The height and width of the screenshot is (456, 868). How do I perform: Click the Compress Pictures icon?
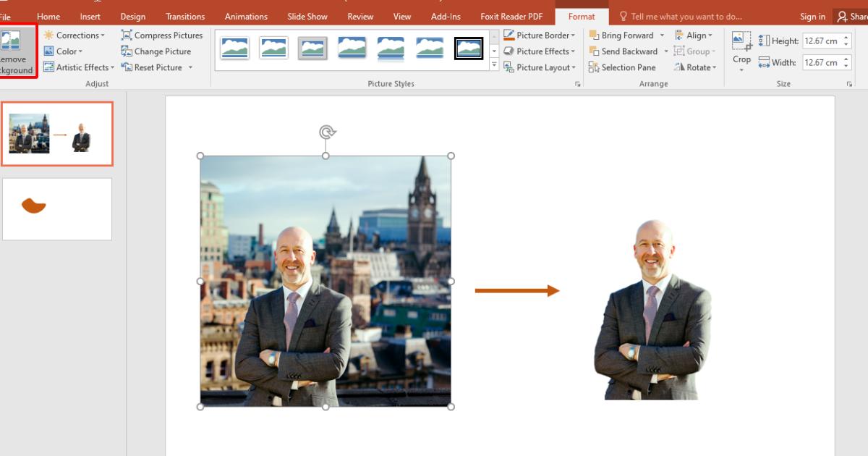[x=125, y=35]
